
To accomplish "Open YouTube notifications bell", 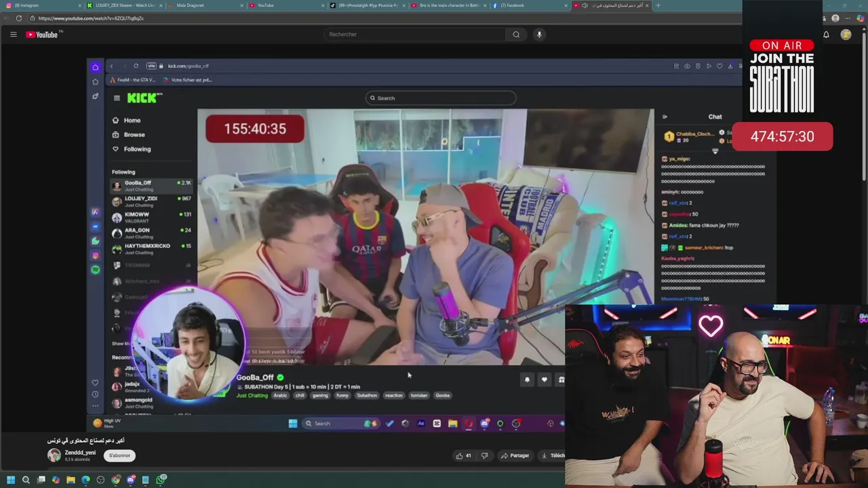I will click(x=826, y=35).
